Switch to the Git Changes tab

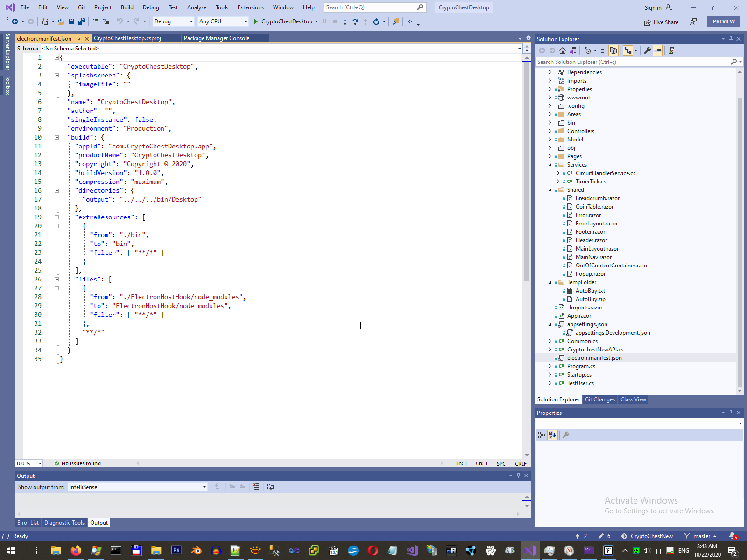600,399
